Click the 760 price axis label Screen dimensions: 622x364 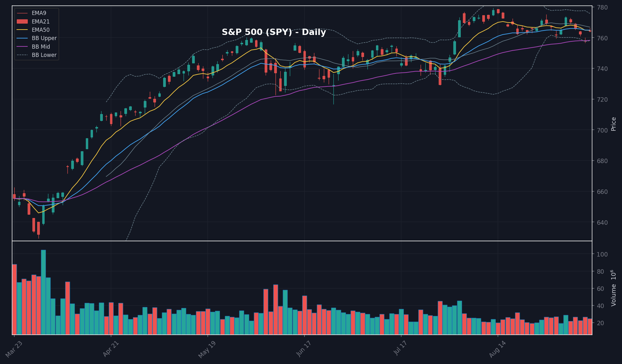pos(602,38)
